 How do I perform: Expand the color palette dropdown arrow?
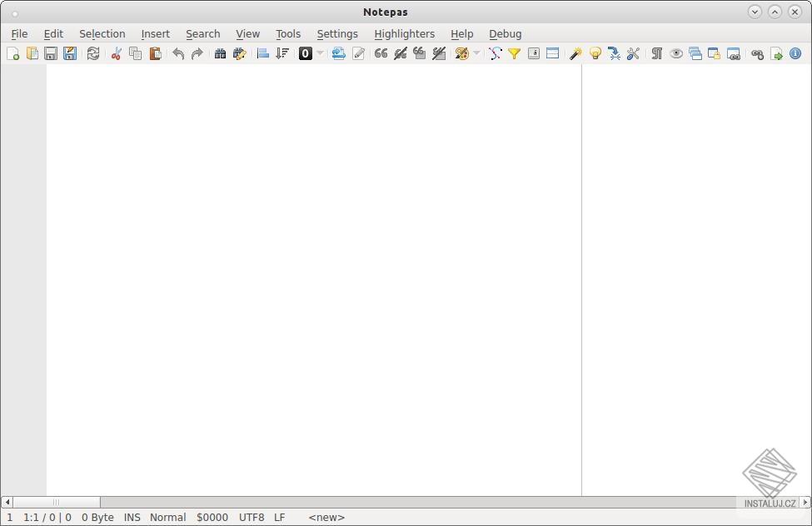coord(476,53)
